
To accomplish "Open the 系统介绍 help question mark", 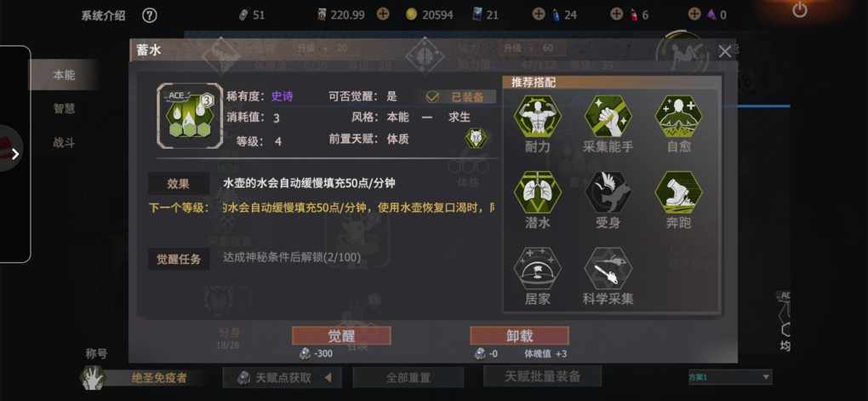I will click(x=149, y=15).
